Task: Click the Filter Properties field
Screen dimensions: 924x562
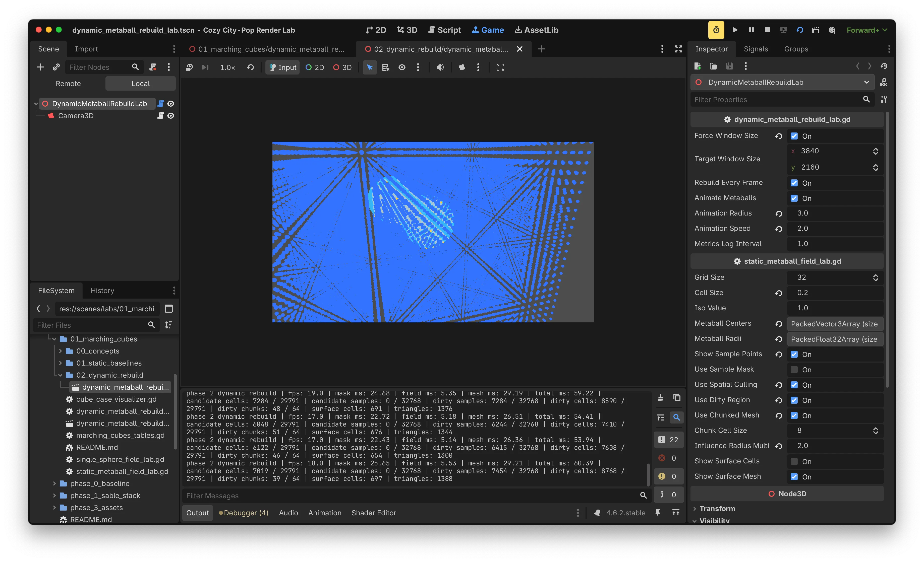Action: pos(782,100)
